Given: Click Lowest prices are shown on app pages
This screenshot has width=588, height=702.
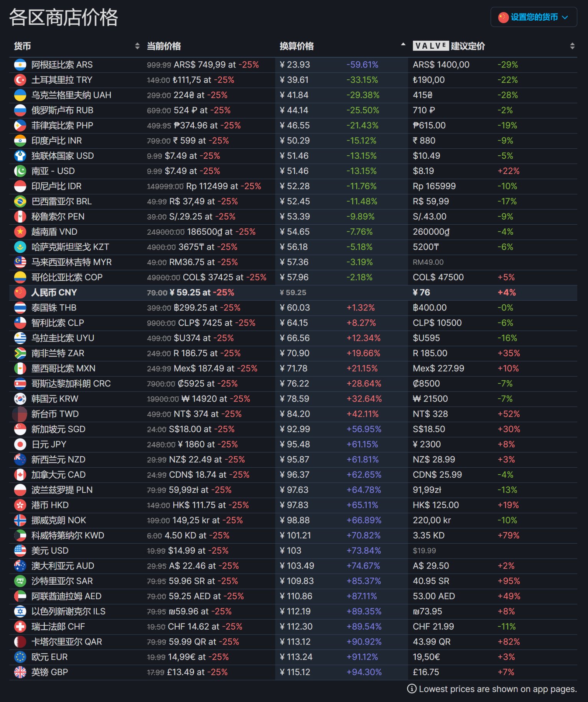Looking at the screenshot, I should point(498,689).
